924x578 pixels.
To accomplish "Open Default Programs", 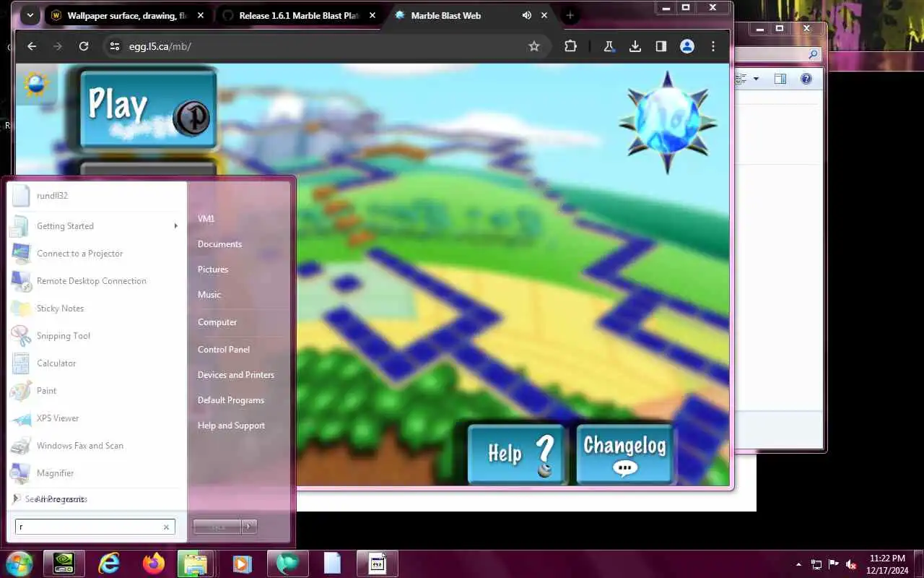I will [231, 400].
